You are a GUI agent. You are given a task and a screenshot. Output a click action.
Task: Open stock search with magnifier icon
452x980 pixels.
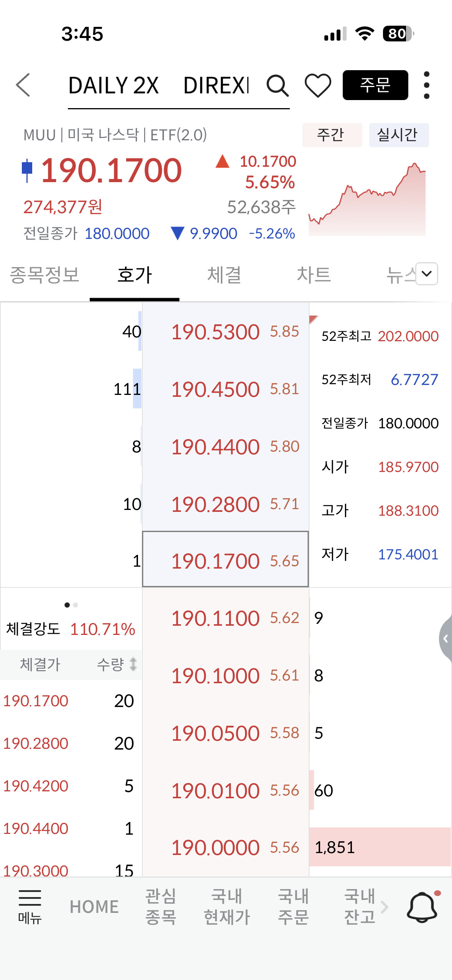(x=278, y=86)
